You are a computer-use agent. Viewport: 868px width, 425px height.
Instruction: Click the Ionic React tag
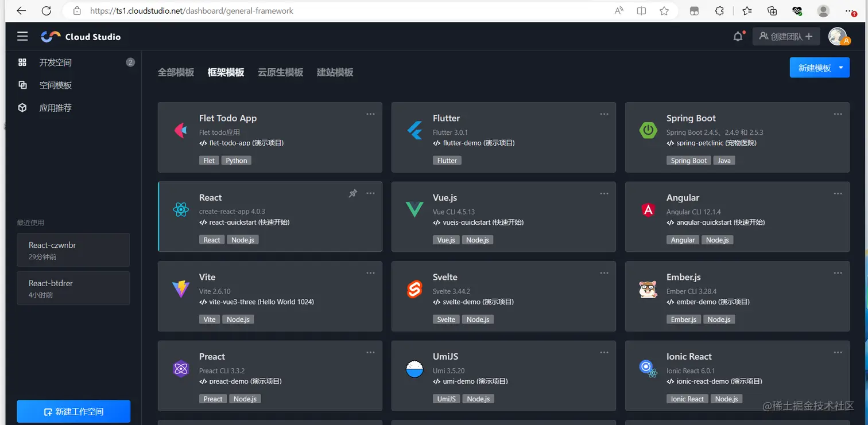pos(687,399)
